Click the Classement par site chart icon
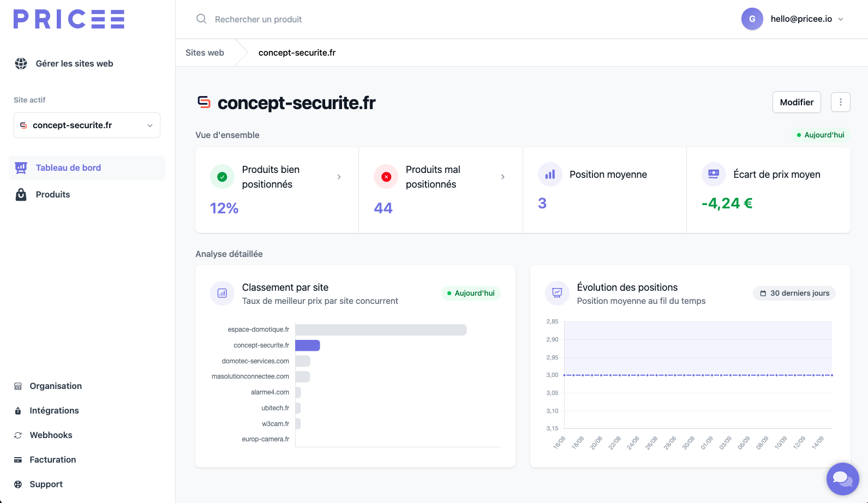Screen dimensions: 868x503 222,294
